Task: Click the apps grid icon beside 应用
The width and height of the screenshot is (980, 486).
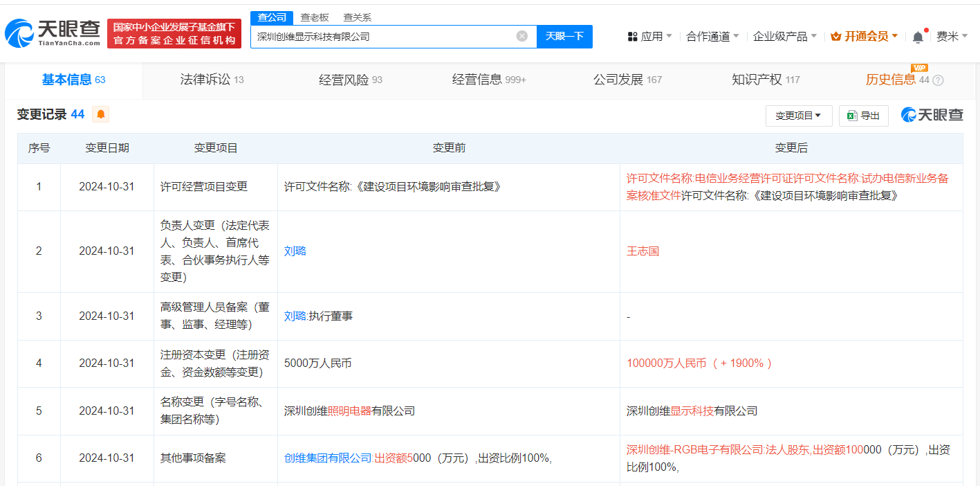Action: [x=632, y=36]
